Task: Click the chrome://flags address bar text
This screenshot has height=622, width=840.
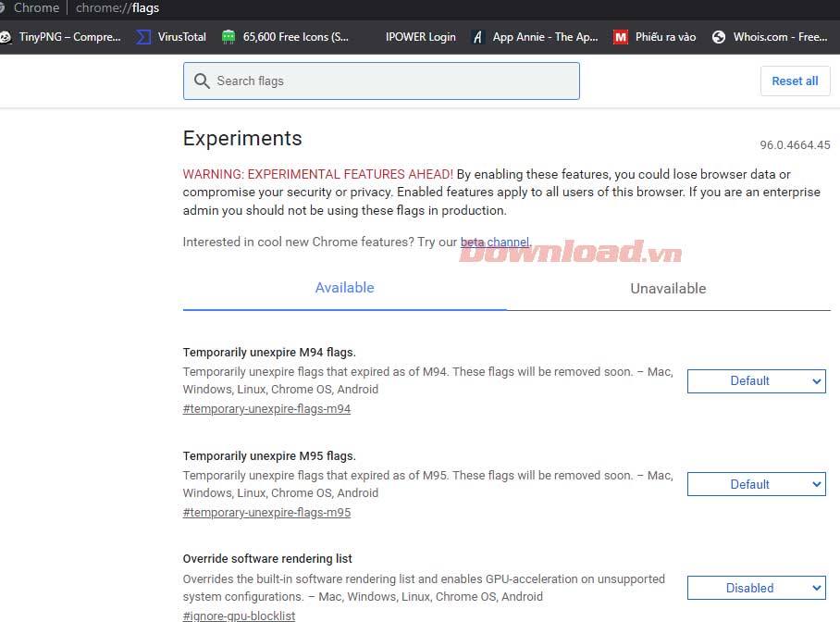Action: [117, 8]
